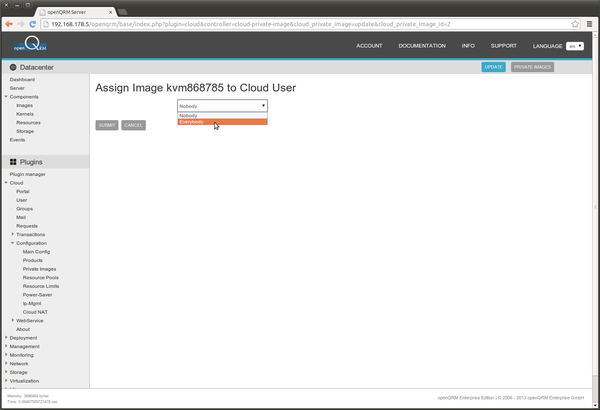Expand the Monitoring plugin group
600x410 pixels.
(x=6, y=355)
